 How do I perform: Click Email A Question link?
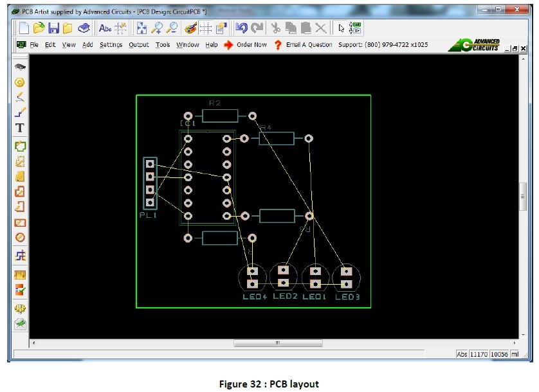pyautogui.click(x=309, y=45)
